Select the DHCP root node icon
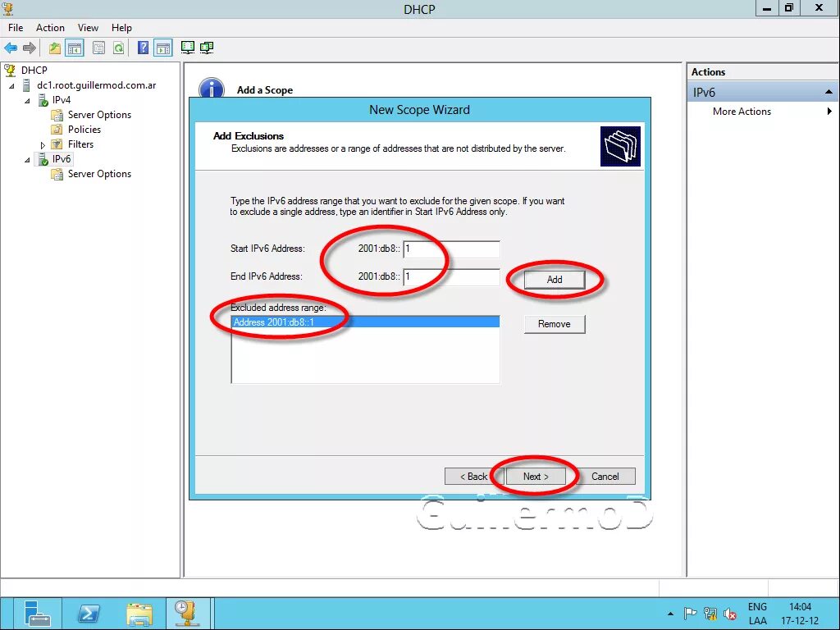 click(10, 71)
